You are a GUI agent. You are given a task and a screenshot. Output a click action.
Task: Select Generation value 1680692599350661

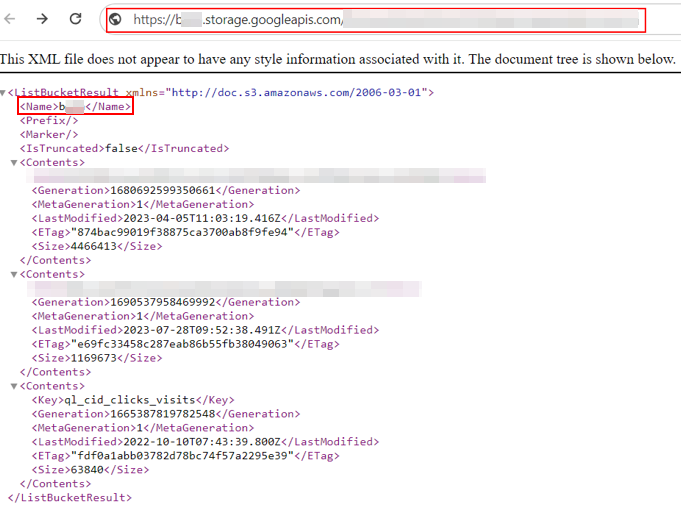pyautogui.click(x=165, y=191)
